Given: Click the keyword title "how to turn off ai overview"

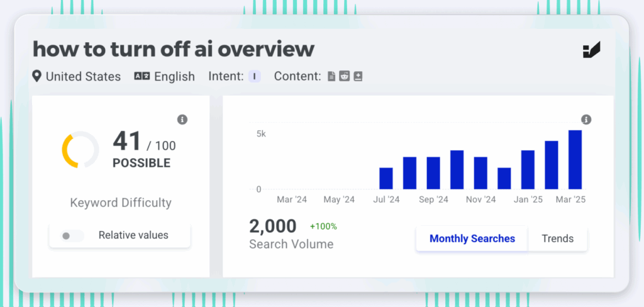Looking at the screenshot, I should [174, 49].
